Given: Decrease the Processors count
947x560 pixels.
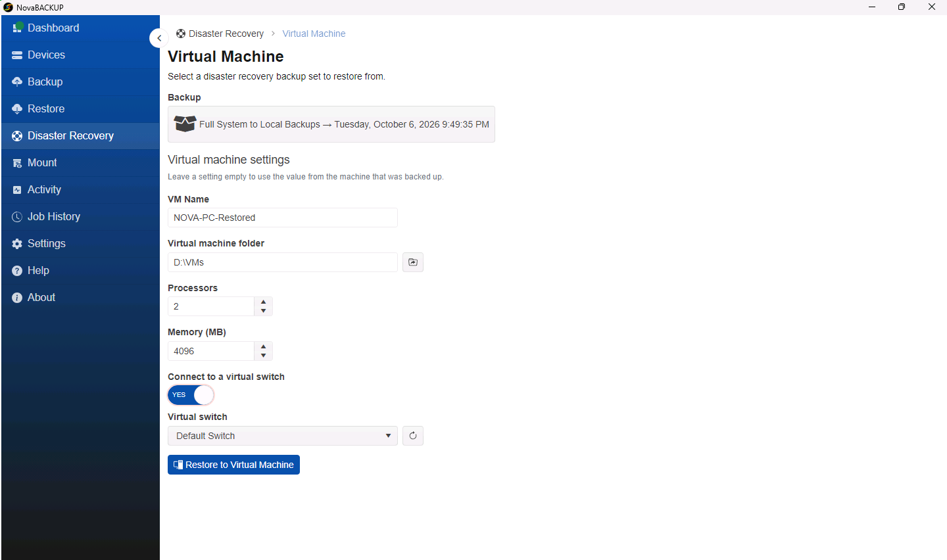Looking at the screenshot, I should (263, 311).
